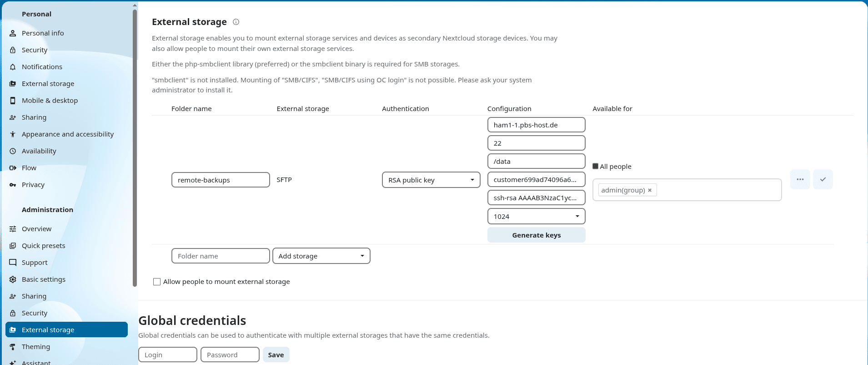
Task: Click the sidebar vertical scrollbar
Action: click(135, 146)
